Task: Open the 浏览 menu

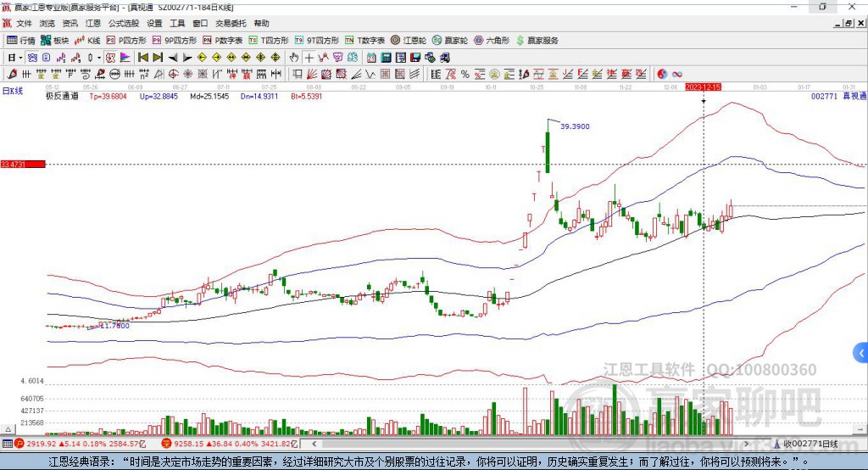Action: pyautogui.click(x=47, y=23)
